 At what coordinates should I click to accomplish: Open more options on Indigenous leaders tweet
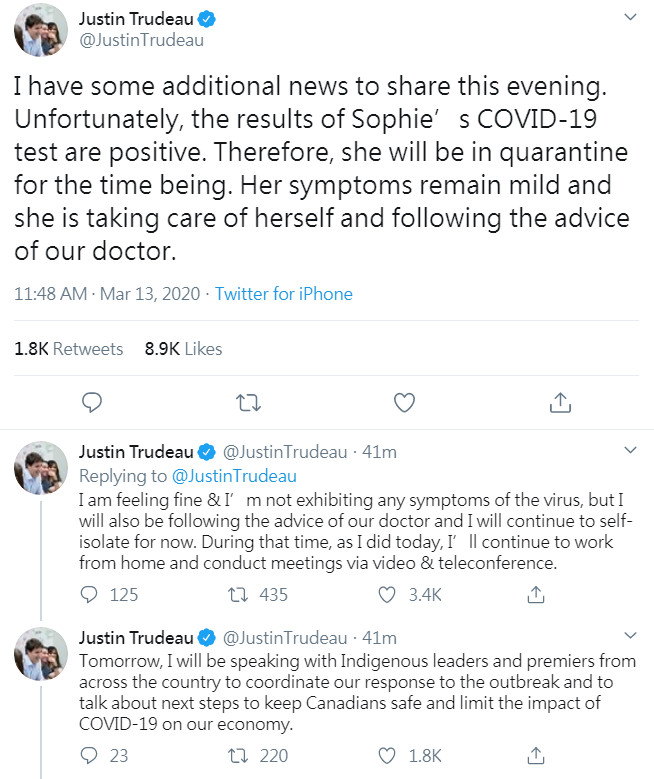(x=629, y=636)
